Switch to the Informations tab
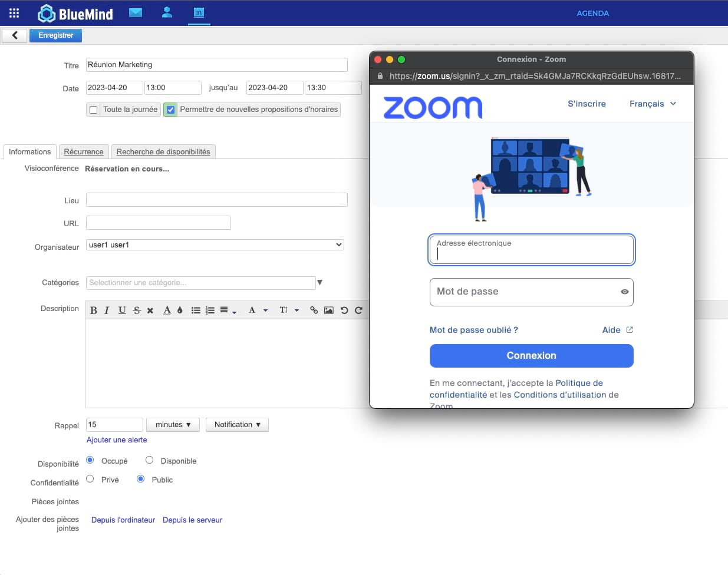Screen dimensions: 728x575 pyautogui.click(x=30, y=152)
